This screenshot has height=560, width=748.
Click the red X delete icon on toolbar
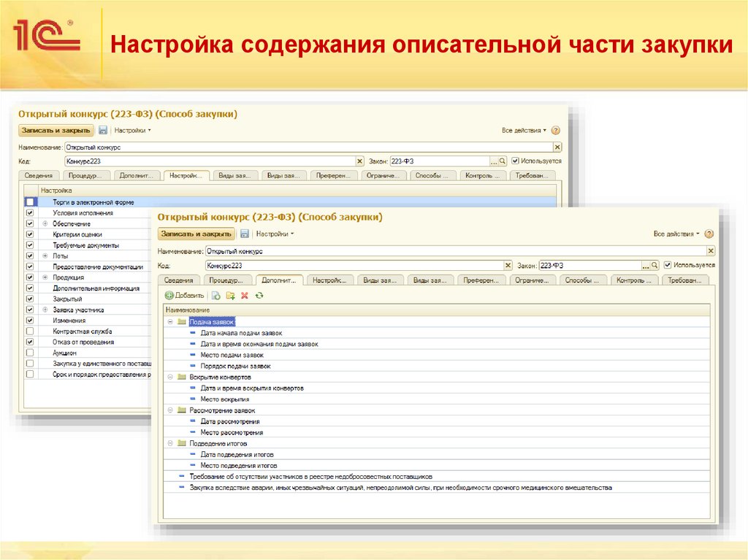point(244,295)
